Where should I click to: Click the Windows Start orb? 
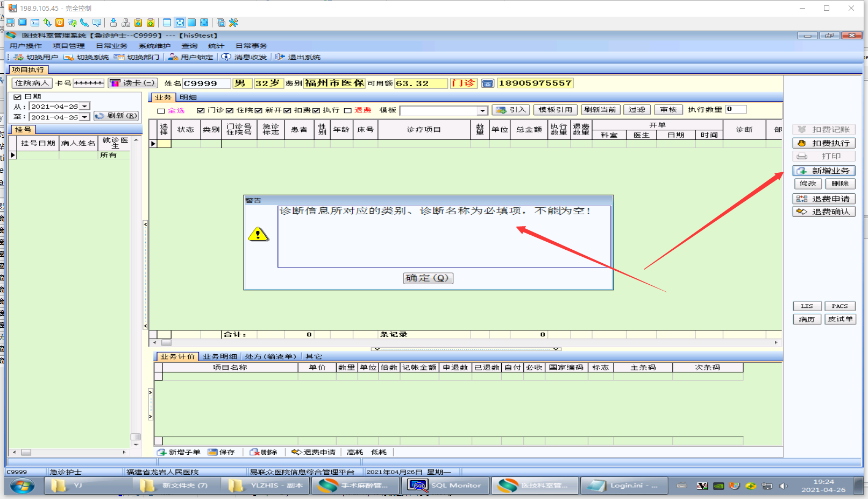[22, 486]
